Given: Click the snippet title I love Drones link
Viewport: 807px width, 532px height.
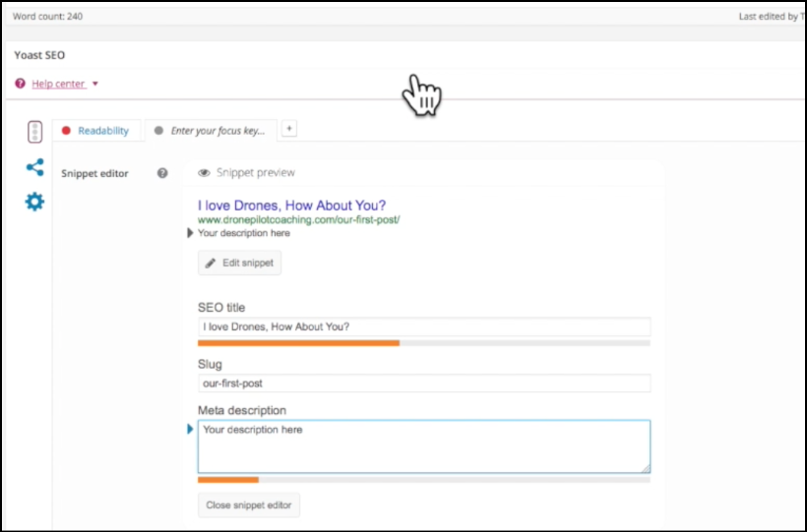Looking at the screenshot, I should pos(292,206).
